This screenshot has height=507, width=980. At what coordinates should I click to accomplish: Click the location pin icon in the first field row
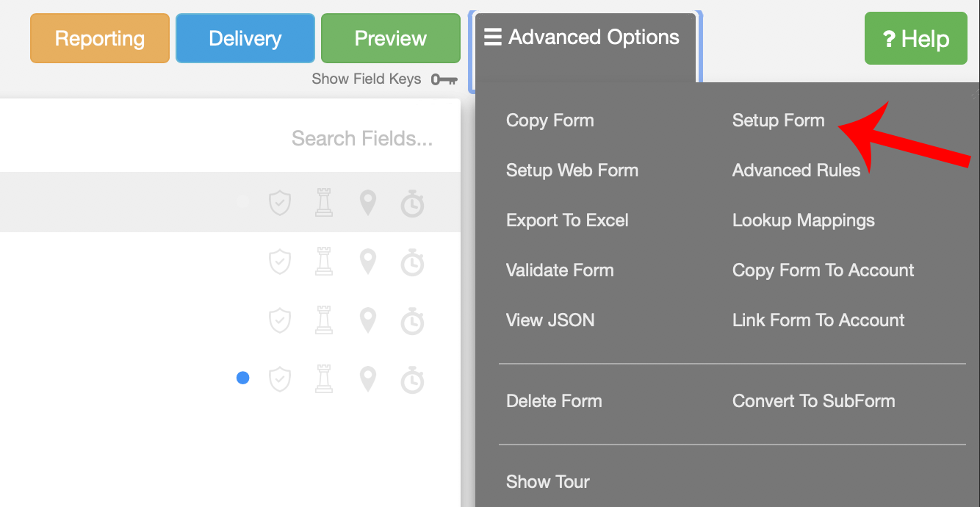point(368,203)
